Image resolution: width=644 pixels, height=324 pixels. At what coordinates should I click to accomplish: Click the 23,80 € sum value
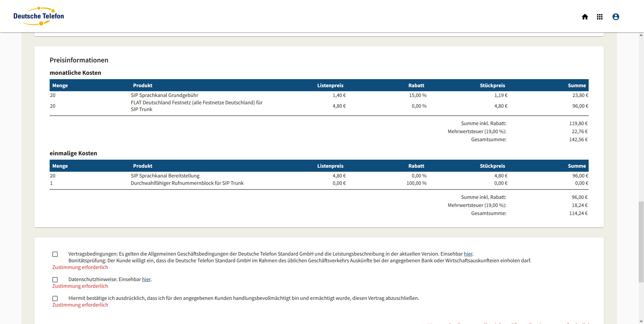[x=580, y=95]
